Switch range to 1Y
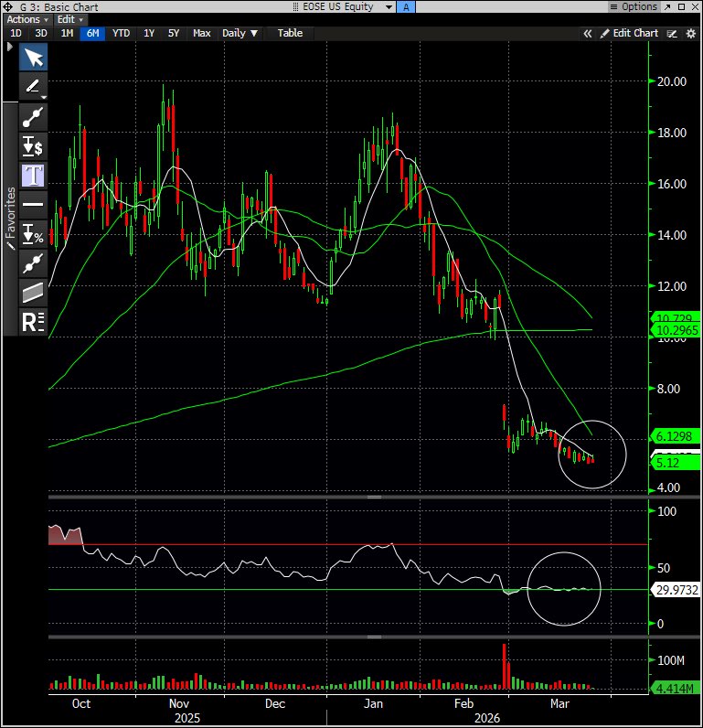This screenshot has height=728, width=703. pos(148,33)
